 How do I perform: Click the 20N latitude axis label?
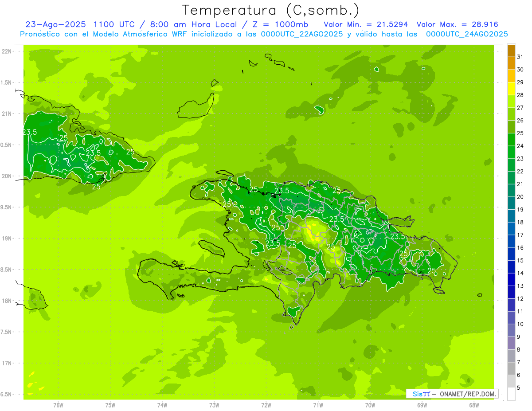[7, 176]
